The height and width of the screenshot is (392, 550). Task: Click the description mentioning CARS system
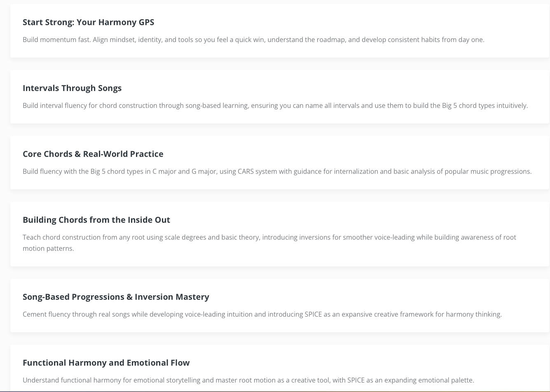277,172
